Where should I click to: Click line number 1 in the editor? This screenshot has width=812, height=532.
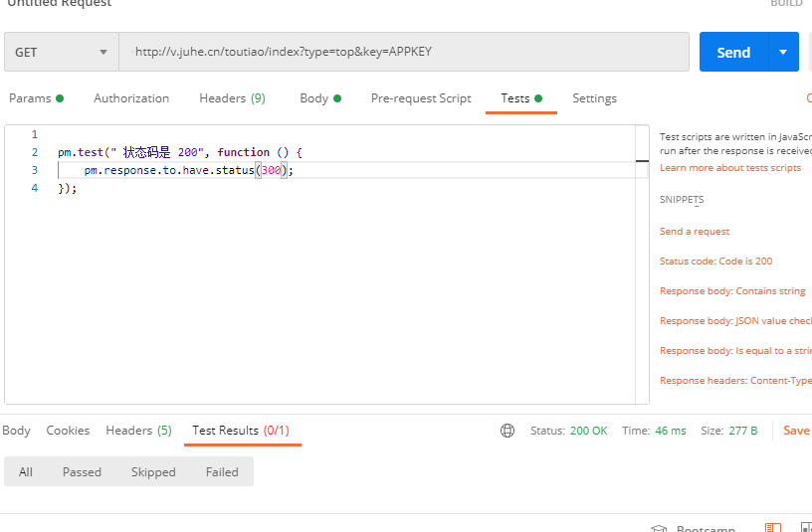[x=35, y=134]
